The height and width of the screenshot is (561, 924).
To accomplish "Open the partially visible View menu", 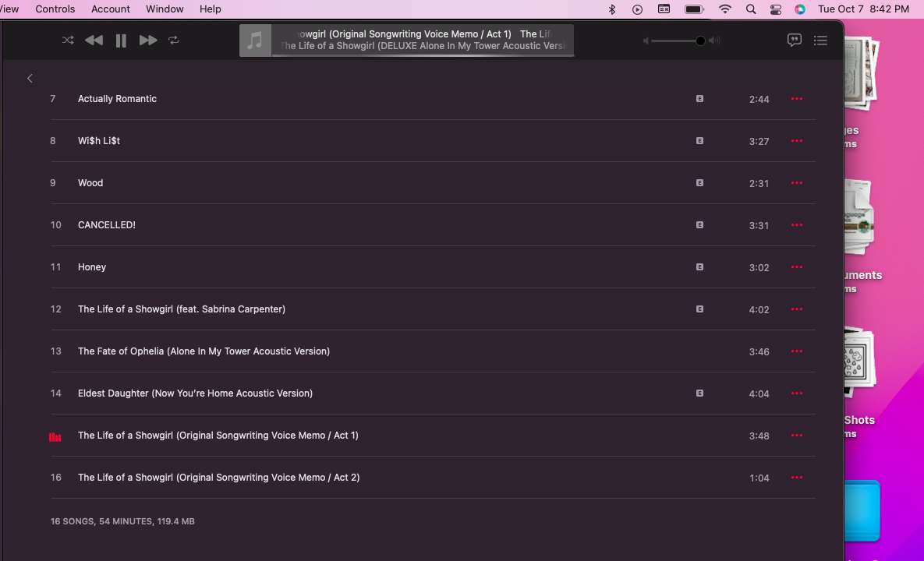I will [9, 9].
